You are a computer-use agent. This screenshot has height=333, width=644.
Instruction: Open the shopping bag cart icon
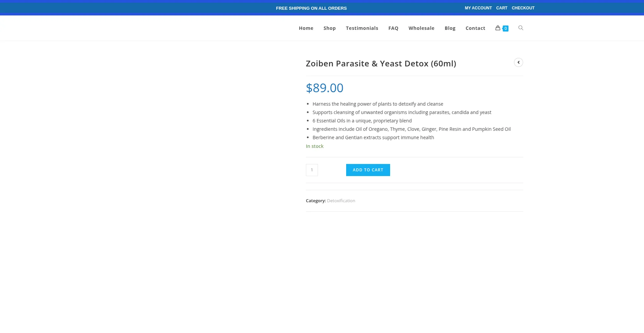click(498, 28)
